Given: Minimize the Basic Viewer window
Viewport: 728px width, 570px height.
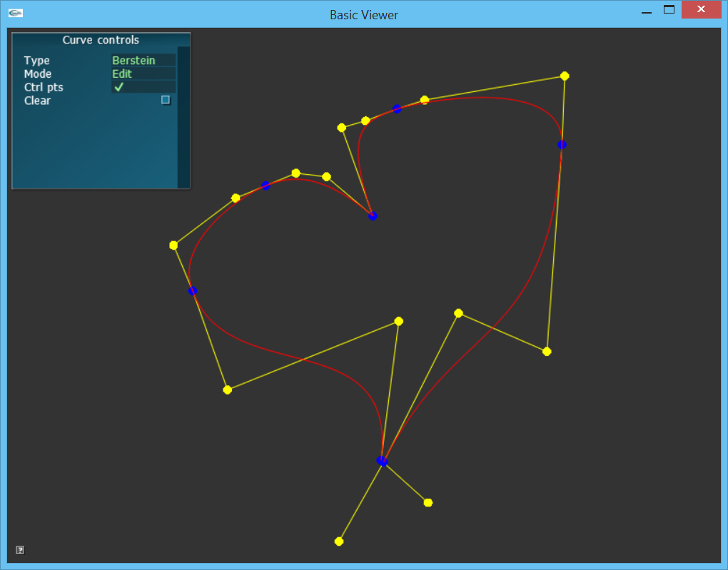Looking at the screenshot, I should pos(647,13).
